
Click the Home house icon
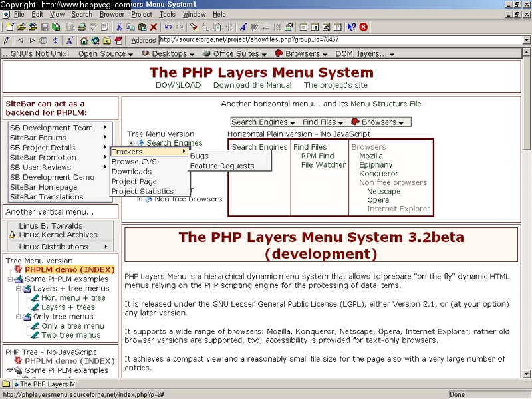click(84, 41)
